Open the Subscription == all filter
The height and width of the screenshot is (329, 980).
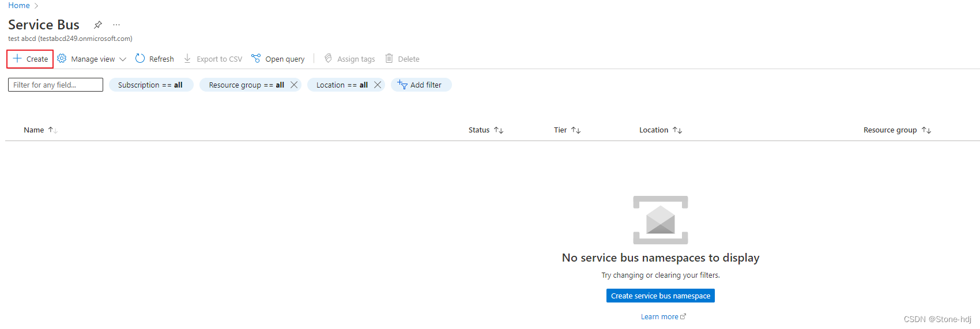pyautogui.click(x=151, y=85)
